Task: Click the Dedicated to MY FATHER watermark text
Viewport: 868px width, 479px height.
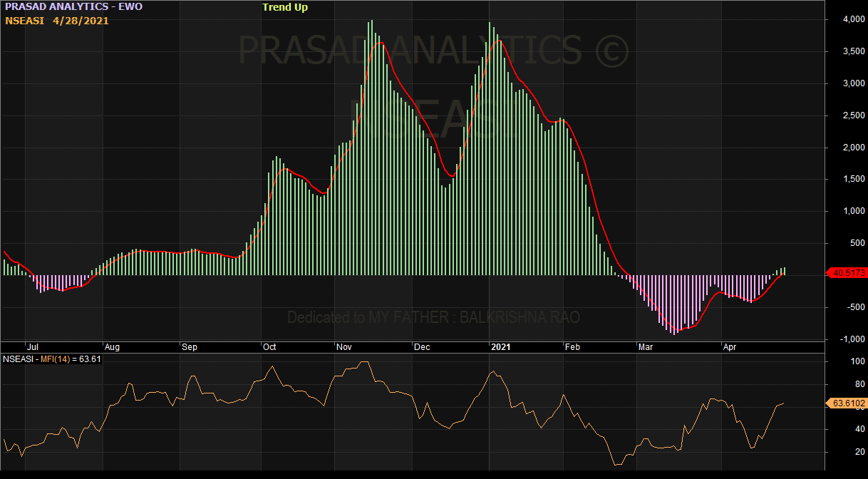Action: (x=433, y=317)
